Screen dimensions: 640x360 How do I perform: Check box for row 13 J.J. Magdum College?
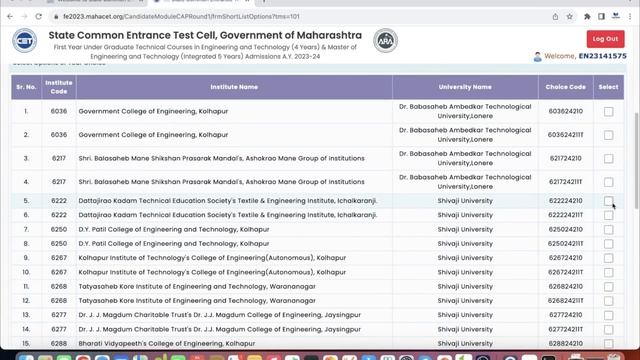(x=608, y=315)
